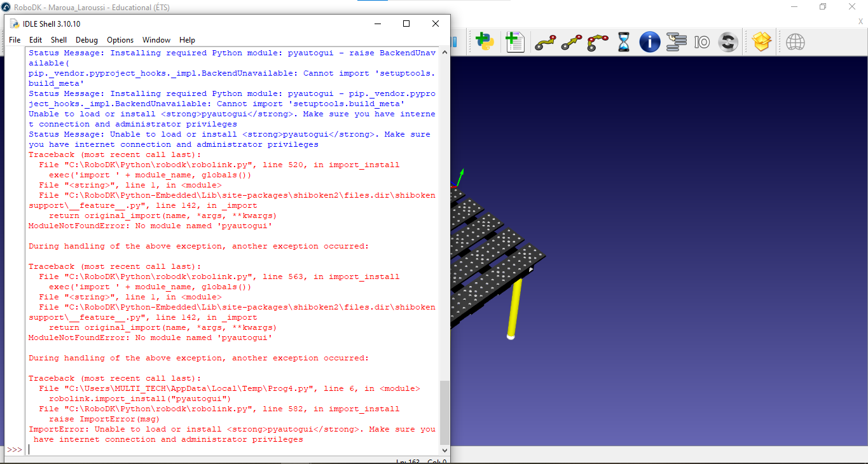Open the Debug menu
Screen dimensions: 868x464
point(86,40)
